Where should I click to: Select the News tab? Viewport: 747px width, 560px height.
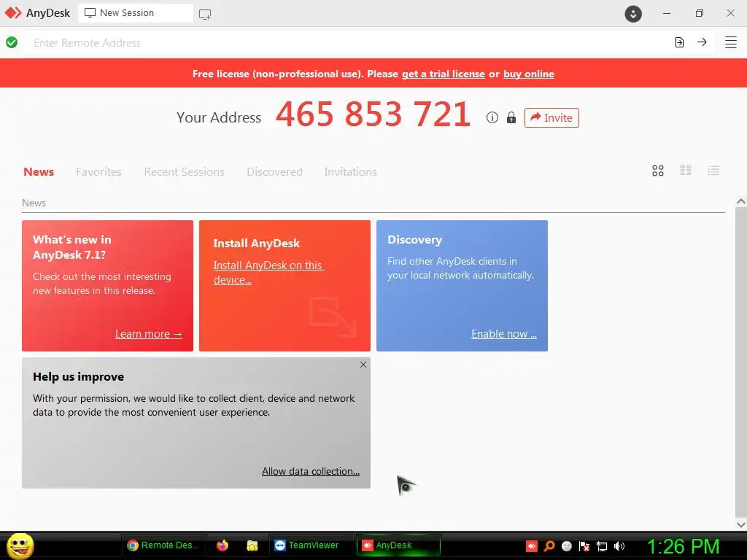point(39,172)
